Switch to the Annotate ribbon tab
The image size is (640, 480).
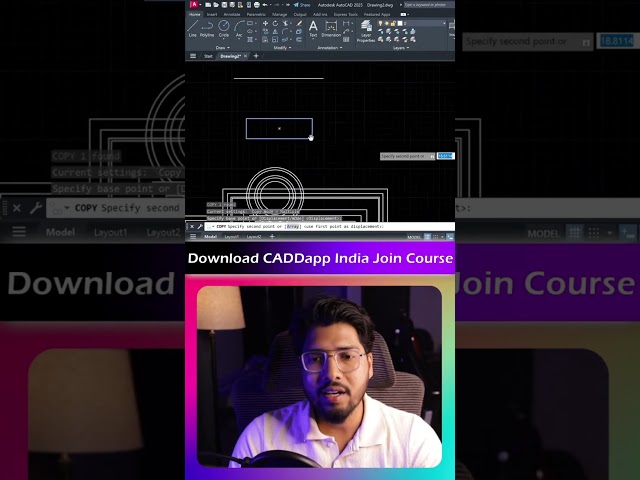pos(232,14)
